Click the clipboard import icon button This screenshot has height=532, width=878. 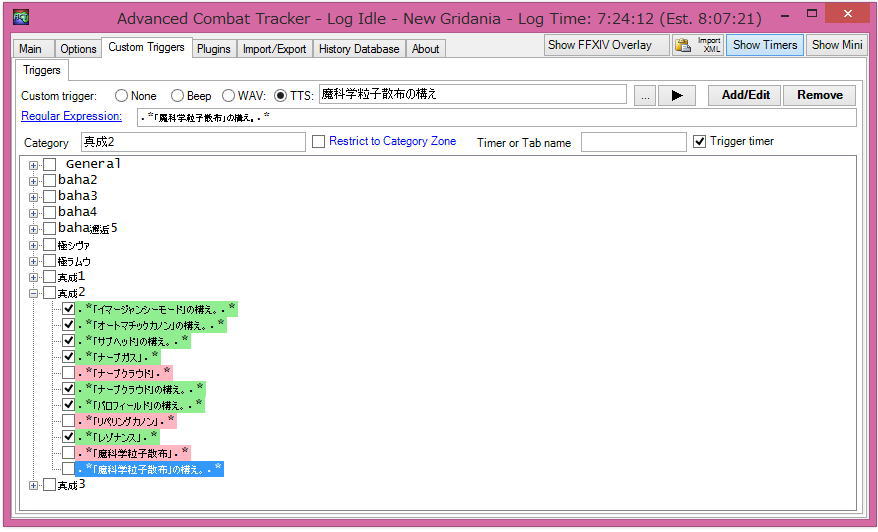point(683,45)
